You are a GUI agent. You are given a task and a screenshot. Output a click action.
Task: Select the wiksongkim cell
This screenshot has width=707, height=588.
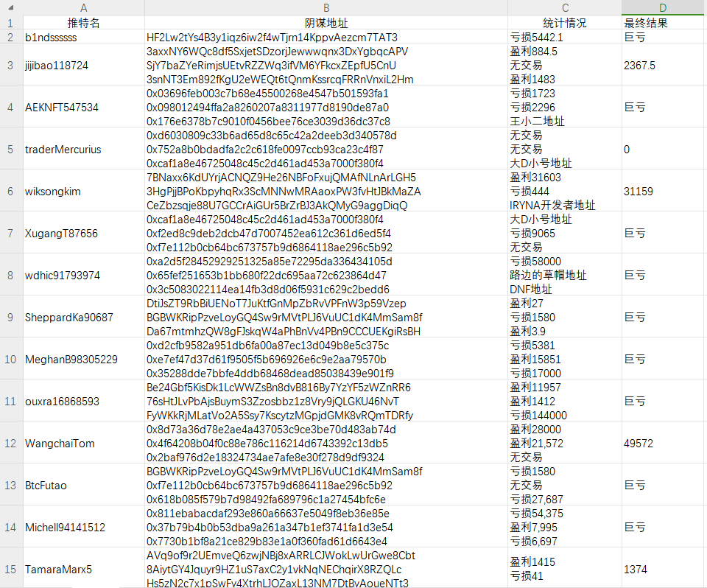(x=83, y=191)
